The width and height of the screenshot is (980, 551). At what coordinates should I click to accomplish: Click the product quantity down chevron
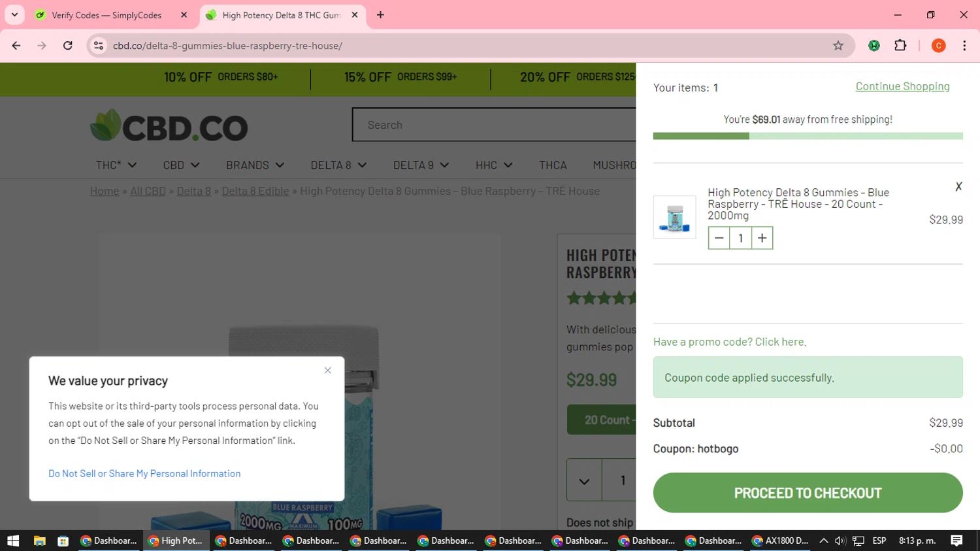coord(584,480)
